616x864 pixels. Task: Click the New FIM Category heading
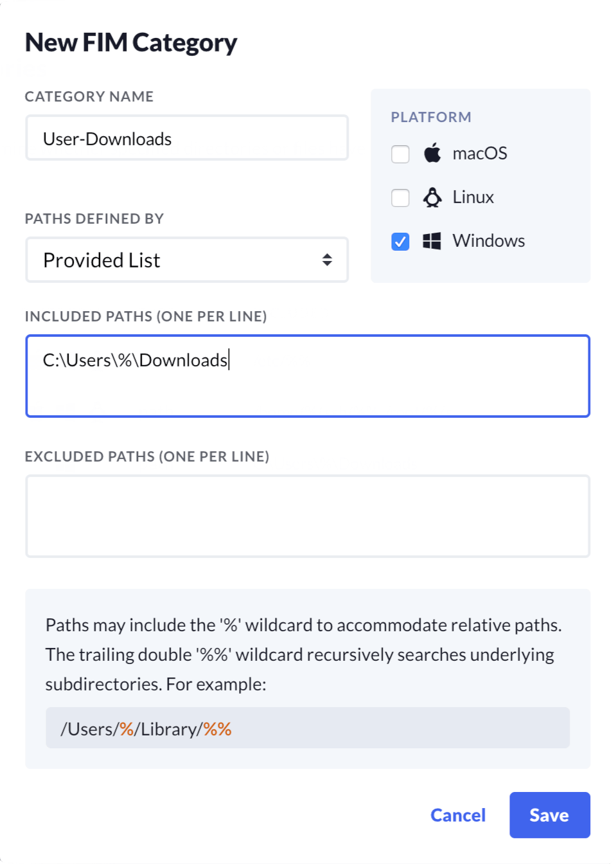coord(131,43)
